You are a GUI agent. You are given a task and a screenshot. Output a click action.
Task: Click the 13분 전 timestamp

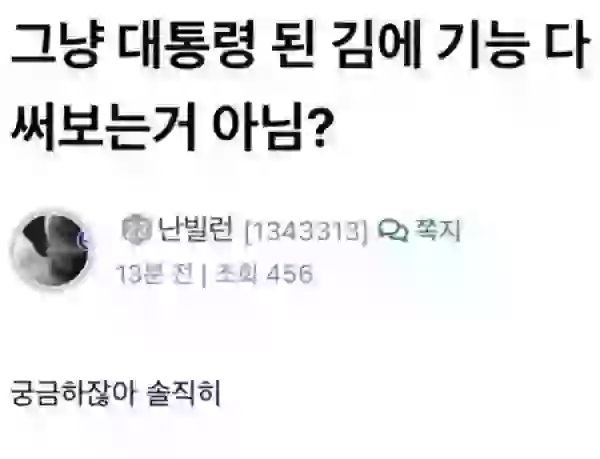pyautogui.click(x=154, y=274)
